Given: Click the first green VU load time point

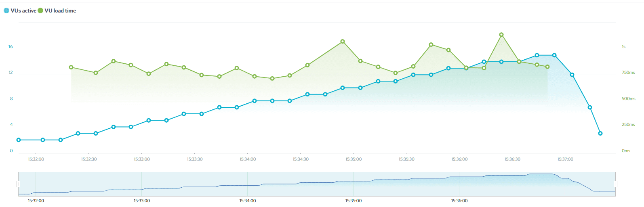Looking at the screenshot, I should (x=71, y=67).
